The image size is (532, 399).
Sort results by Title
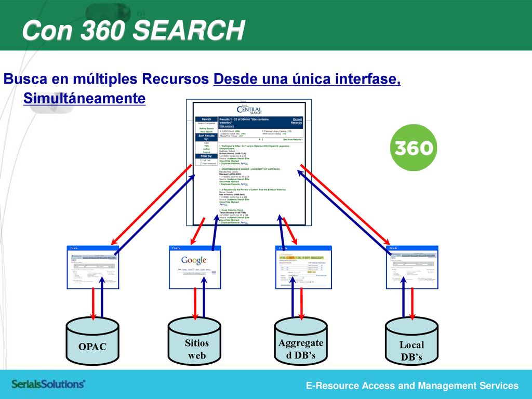pyautogui.click(x=206, y=146)
